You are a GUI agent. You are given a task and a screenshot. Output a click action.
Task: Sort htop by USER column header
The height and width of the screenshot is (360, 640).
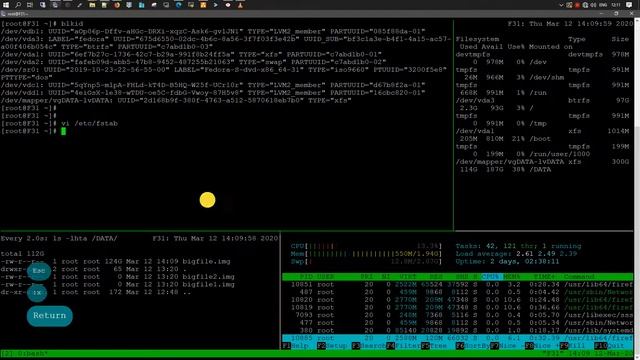(325, 277)
